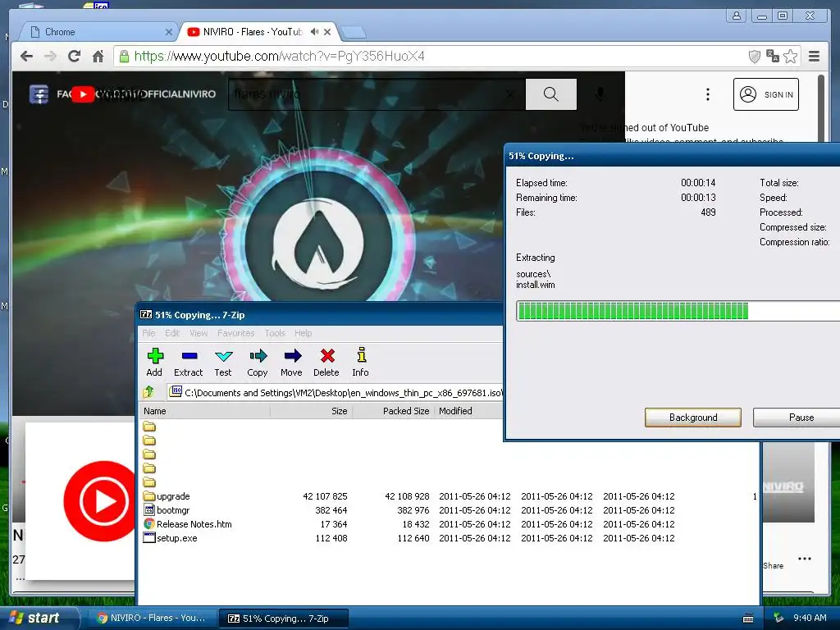Screen dimensions: 840x630
Task: Click the system tray icon beside the clock
Action: (778, 618)
